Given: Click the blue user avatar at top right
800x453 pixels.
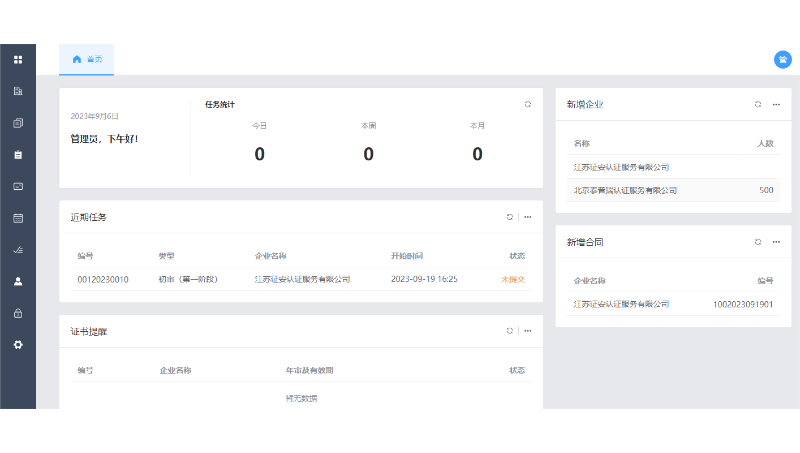Looking at the screenshot, I should [782, 60].
